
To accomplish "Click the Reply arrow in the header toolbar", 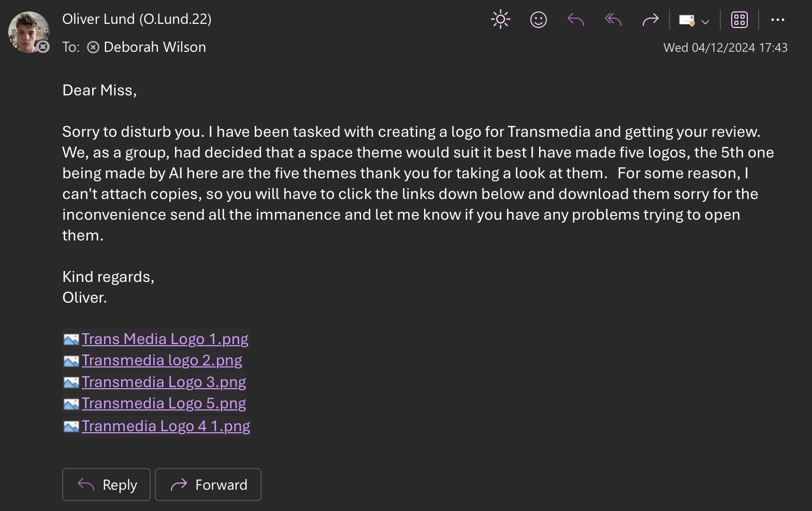I will 575,20.
